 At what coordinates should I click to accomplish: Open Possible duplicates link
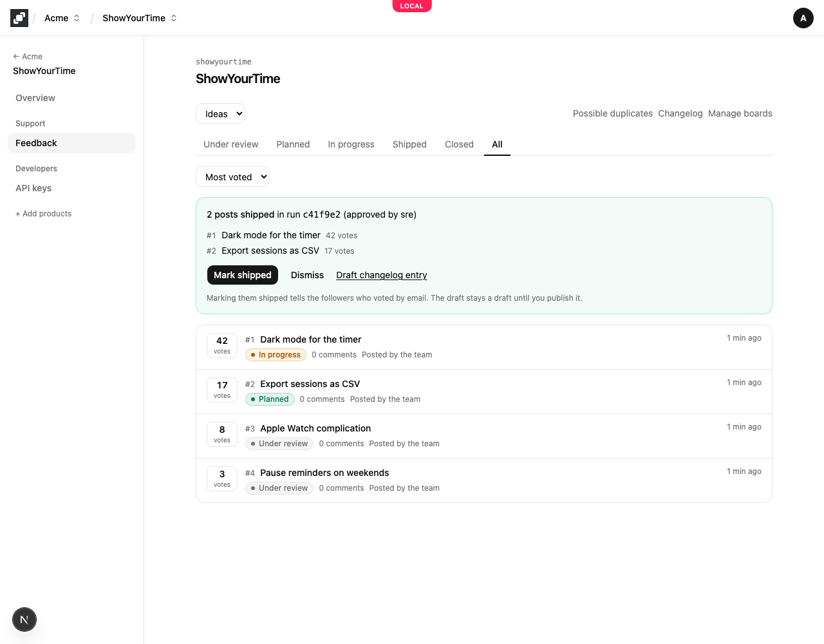point(613,113)
